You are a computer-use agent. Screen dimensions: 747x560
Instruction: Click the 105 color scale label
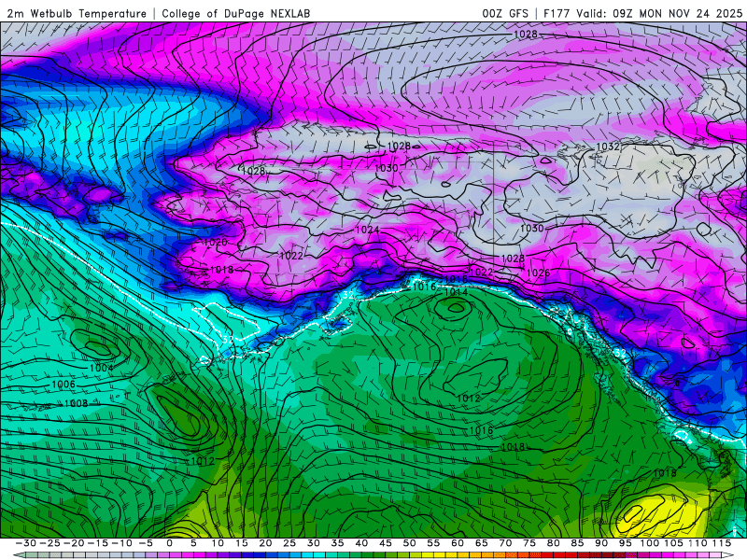click(x=673, y=543)
